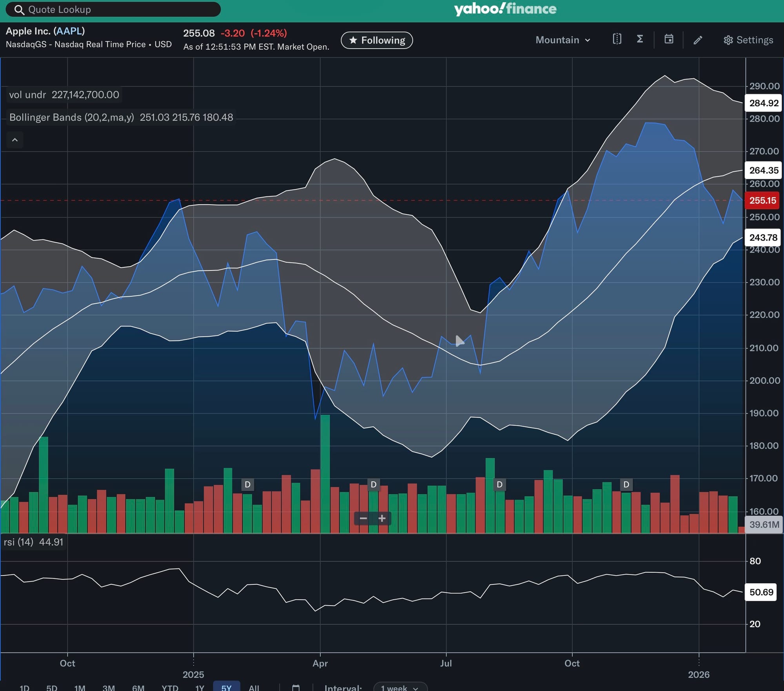This screenshot has width=784, height=691.
Task: Click the first dividend D marker
Action: click(247, 484)
